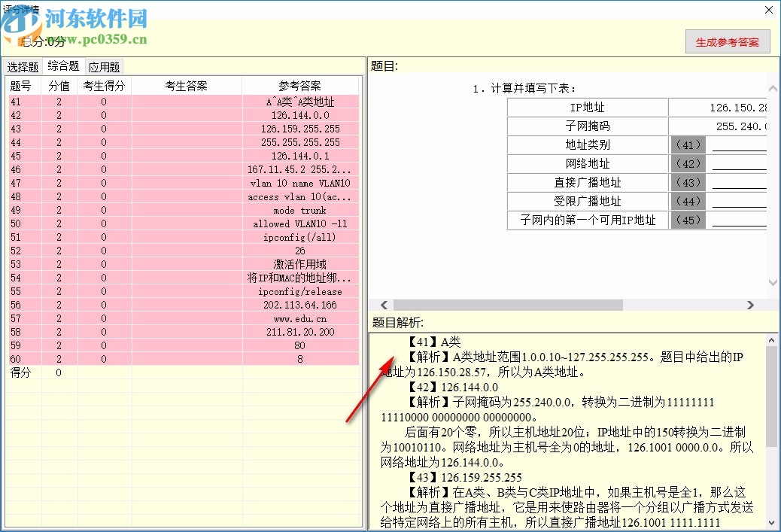Screen dimensions: 781x532
Task: Select reference answer 126.144.0.0
Action: (x=300, y=115)
